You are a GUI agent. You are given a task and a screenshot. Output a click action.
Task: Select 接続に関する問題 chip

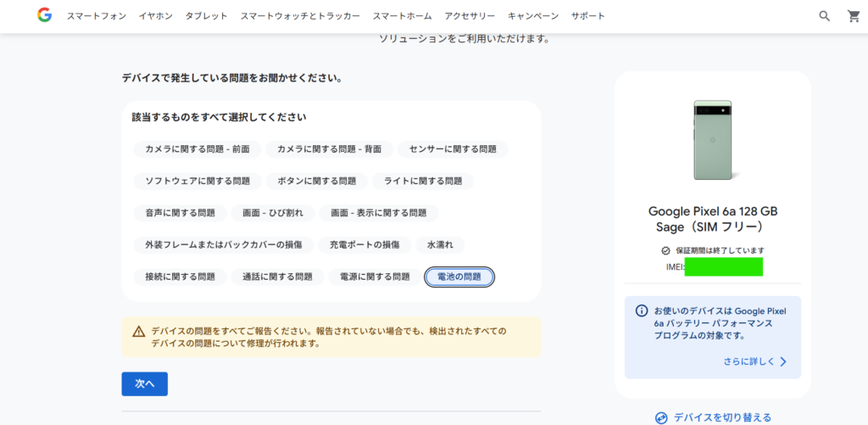point(181,277)
